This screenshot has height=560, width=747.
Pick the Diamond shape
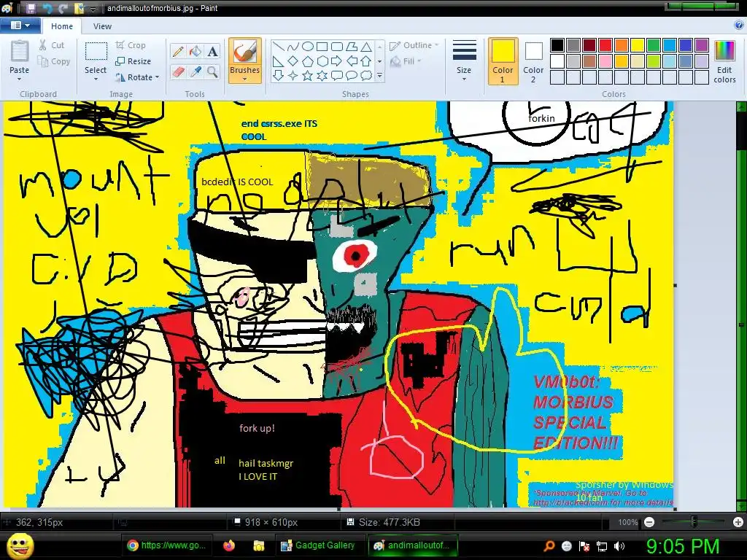[x=293, y=61]
